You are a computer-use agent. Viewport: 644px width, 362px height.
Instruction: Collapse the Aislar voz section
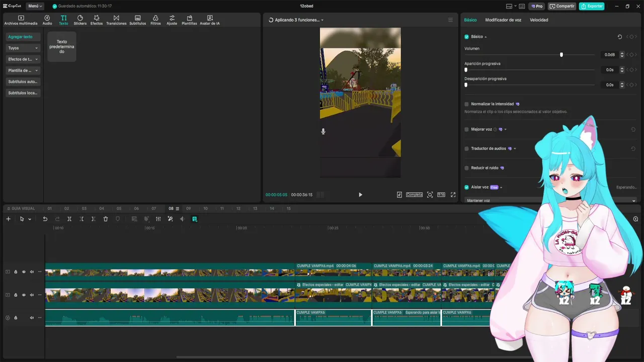[x=501, y=188]
